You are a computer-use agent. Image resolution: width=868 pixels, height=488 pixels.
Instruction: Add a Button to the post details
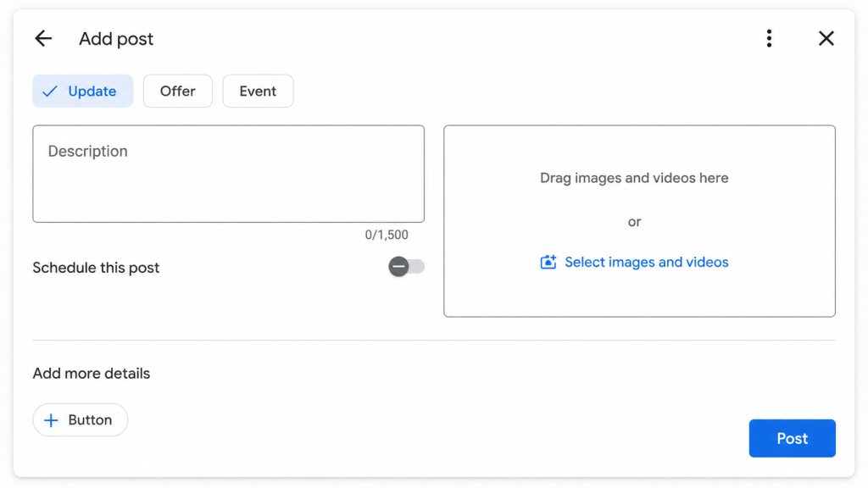[81, 420]
